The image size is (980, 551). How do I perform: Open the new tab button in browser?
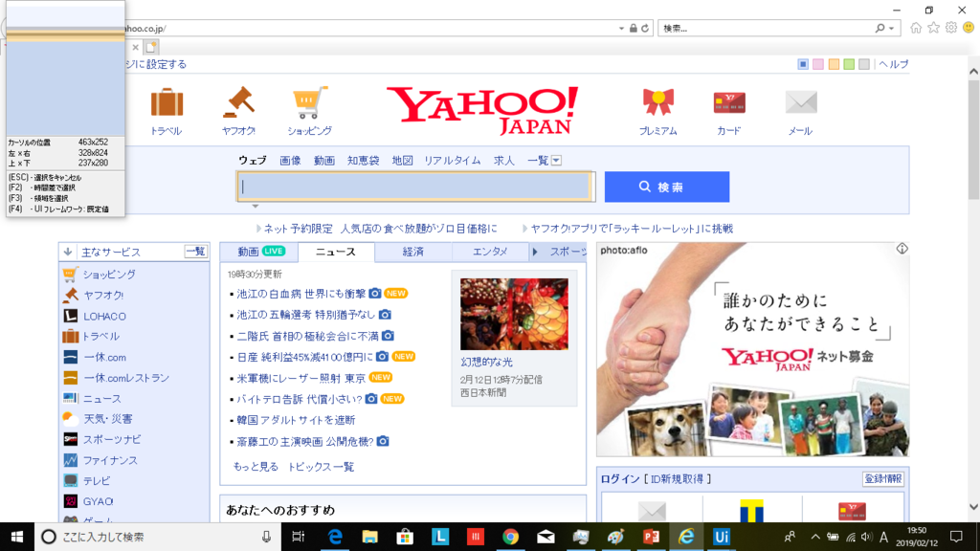pyautogui.click(x=151, y=47)
